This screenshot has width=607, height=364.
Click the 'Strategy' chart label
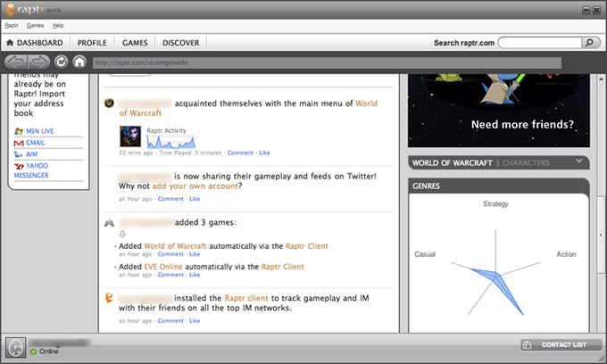click(495, 203)
